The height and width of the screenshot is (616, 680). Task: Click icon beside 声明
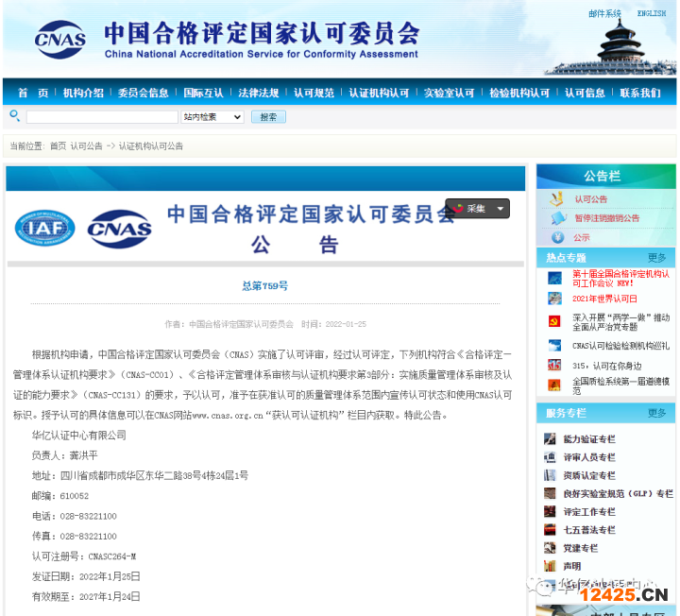tap(550, 566)
